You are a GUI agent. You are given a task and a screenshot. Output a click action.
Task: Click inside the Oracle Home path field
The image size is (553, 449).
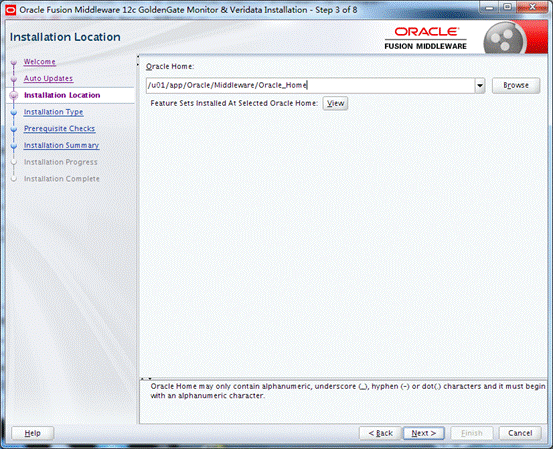[x=310, y=86]
